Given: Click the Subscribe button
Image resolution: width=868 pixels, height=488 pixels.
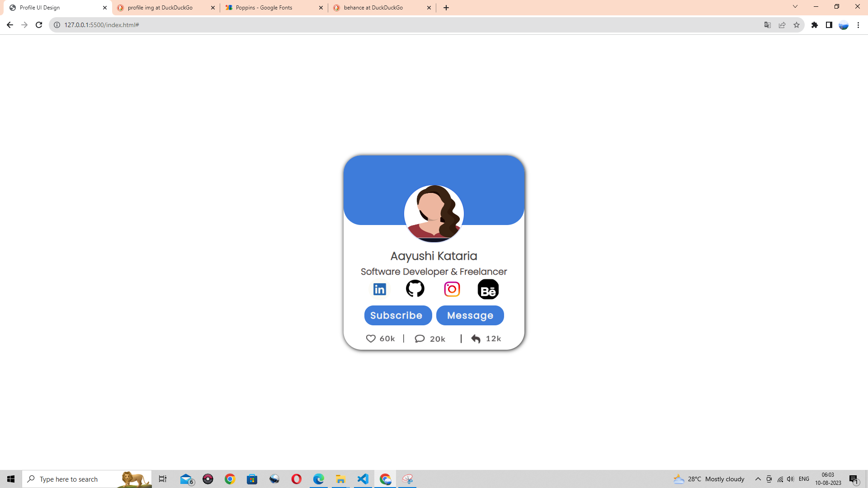Looking at the screenshot, I should pyautogui.click(x=397, y=315).
